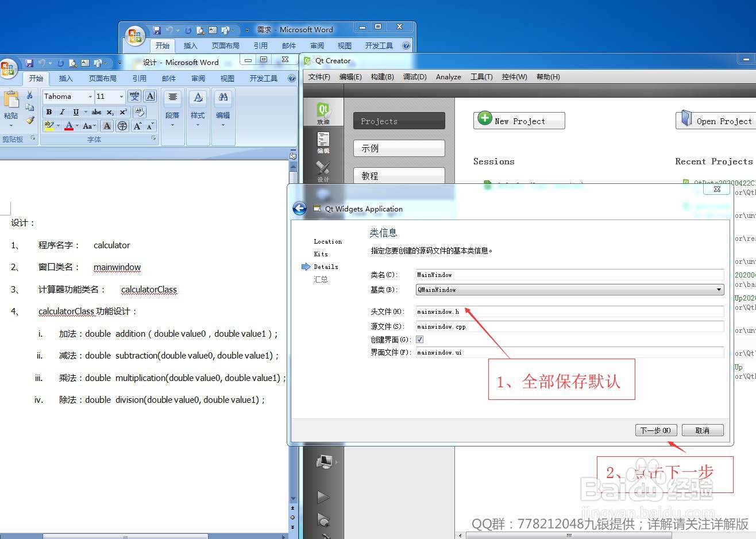Apply character shading (shaded A)

pos(107,126)
